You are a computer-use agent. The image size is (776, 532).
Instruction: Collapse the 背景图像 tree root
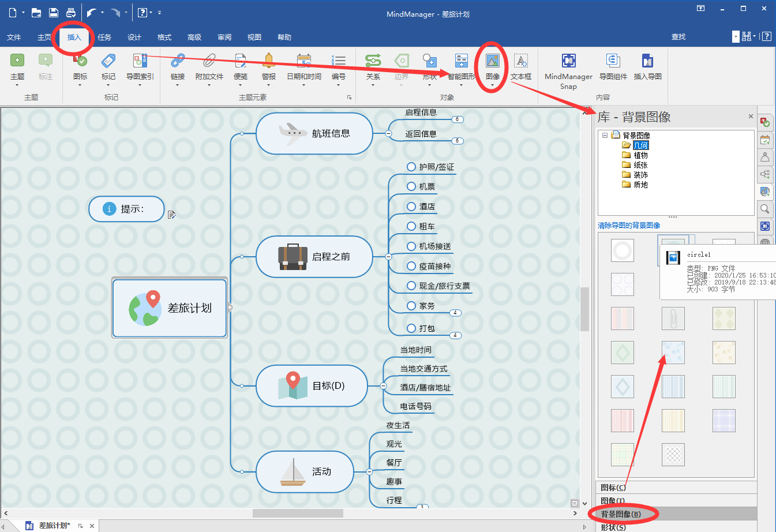605,136
